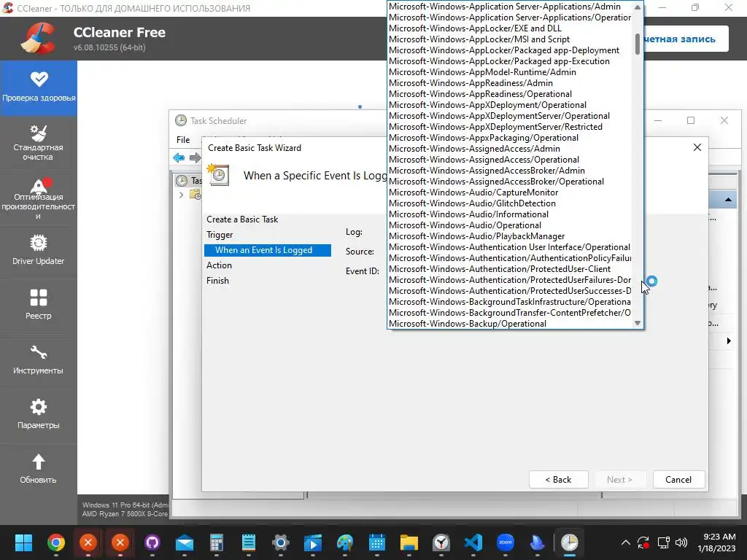747x560 pixels.
Task: Close the Create Basic Task Wizard
Action: click(697, 147)
